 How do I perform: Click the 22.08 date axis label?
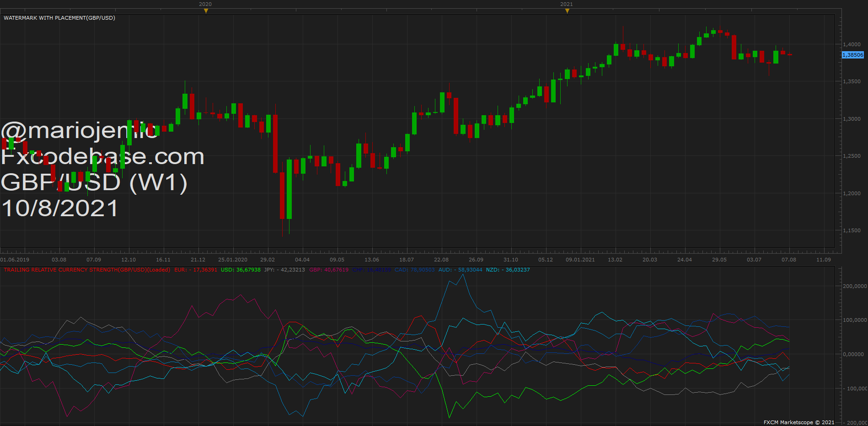click(441, 260)
